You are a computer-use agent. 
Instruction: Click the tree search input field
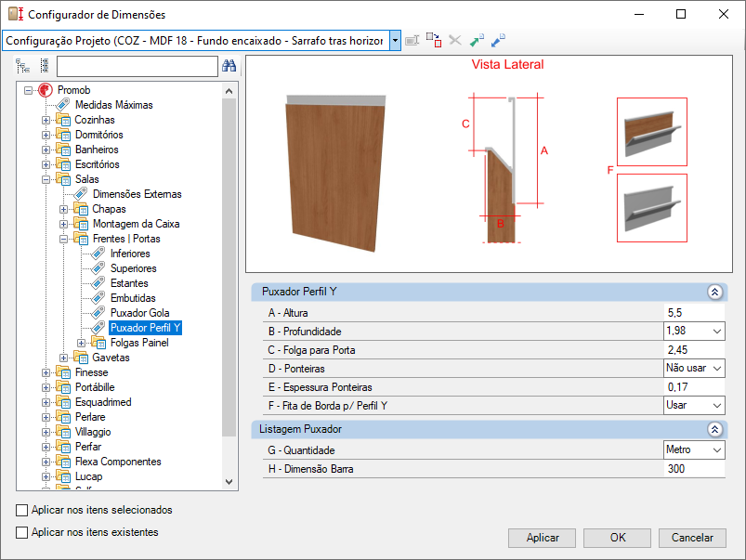[x=137, y=66]
